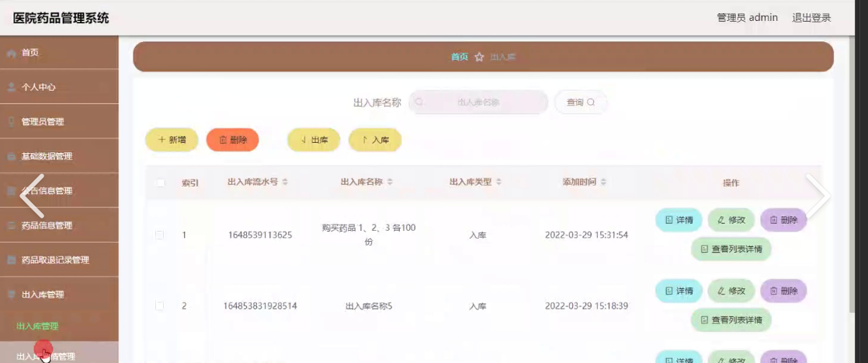Expand 药品取退记录管理 sidebar menu
The height and width of the screenshot is (363, 868).
click(x=59, y=260)
